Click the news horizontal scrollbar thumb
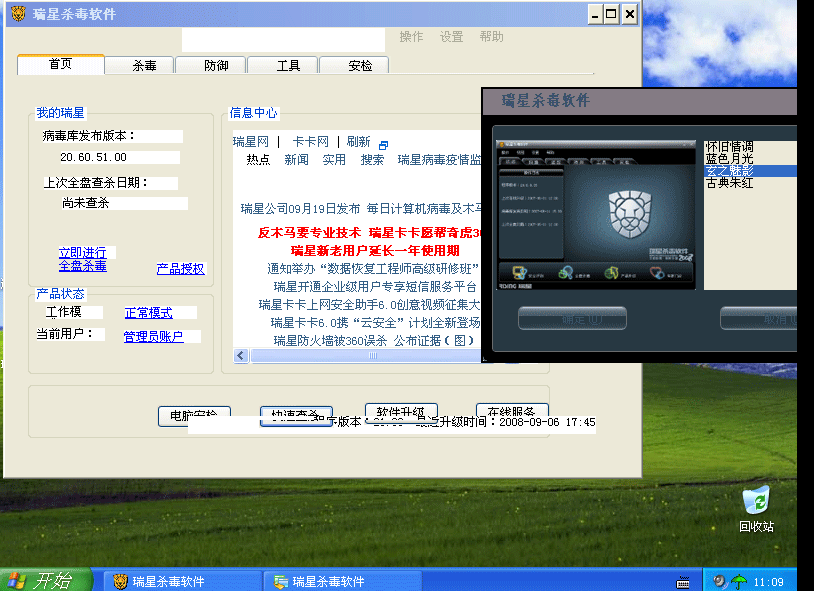The height and width of the screenshot is (591, 814). pos(372,356)
